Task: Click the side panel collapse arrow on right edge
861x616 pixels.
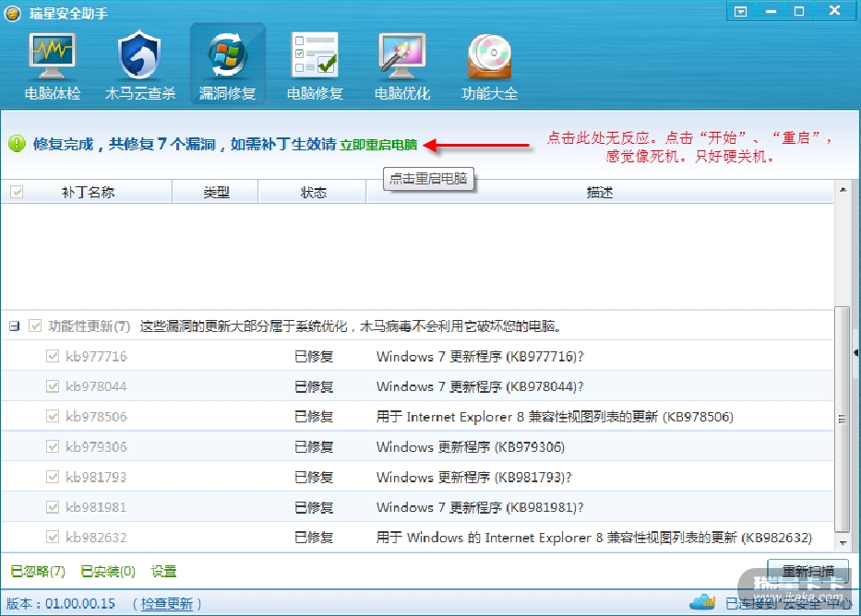Action: pos(856,352)
